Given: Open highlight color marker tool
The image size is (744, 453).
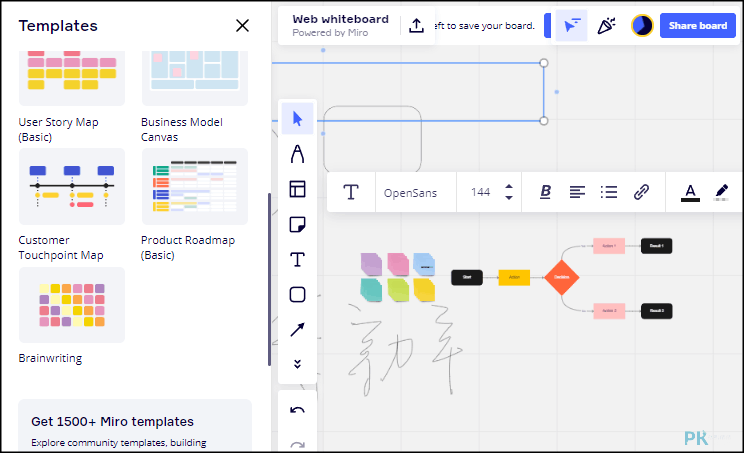Looking at the screenshot, I should pos(722,192).
